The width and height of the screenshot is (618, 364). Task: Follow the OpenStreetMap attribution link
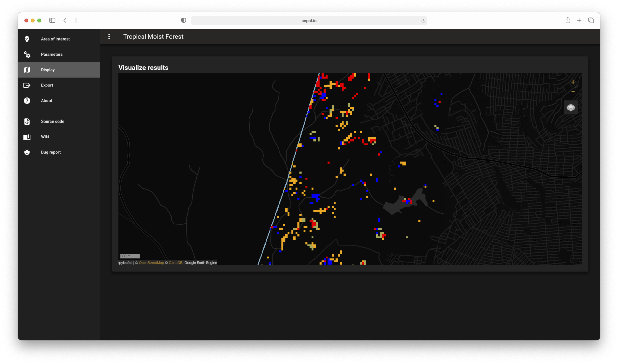(151, 263)
